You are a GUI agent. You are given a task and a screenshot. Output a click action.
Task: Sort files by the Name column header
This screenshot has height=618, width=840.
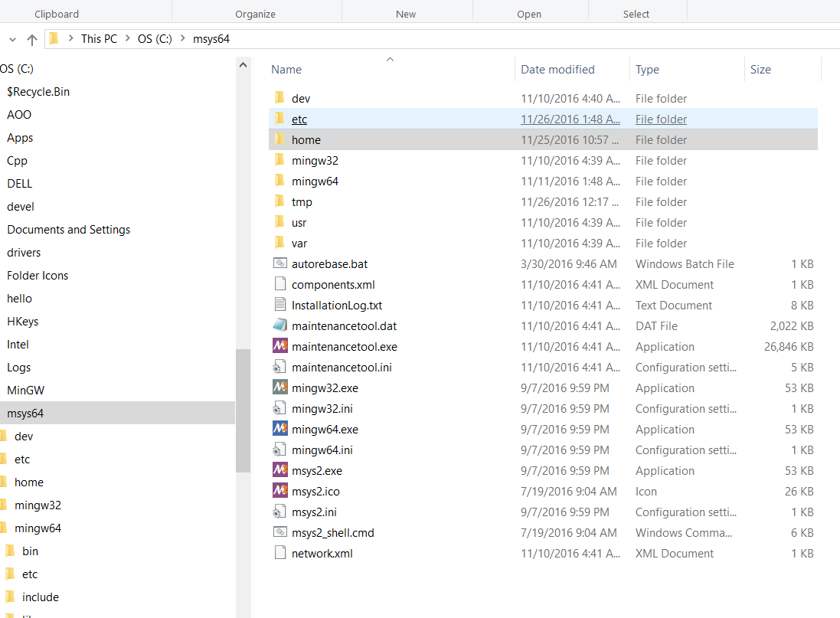[x=286, y=70]
